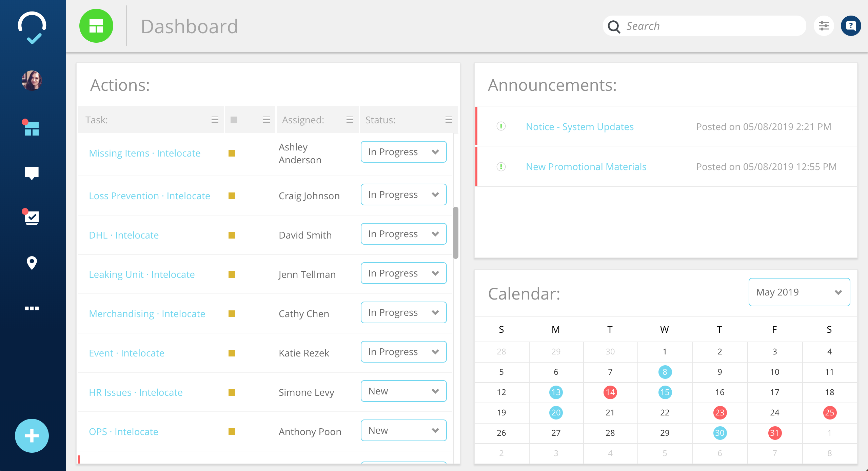Expand HR Issues status dropdown showing New
868x471 pixels.
pyautogui.click(x=403, y=391)
